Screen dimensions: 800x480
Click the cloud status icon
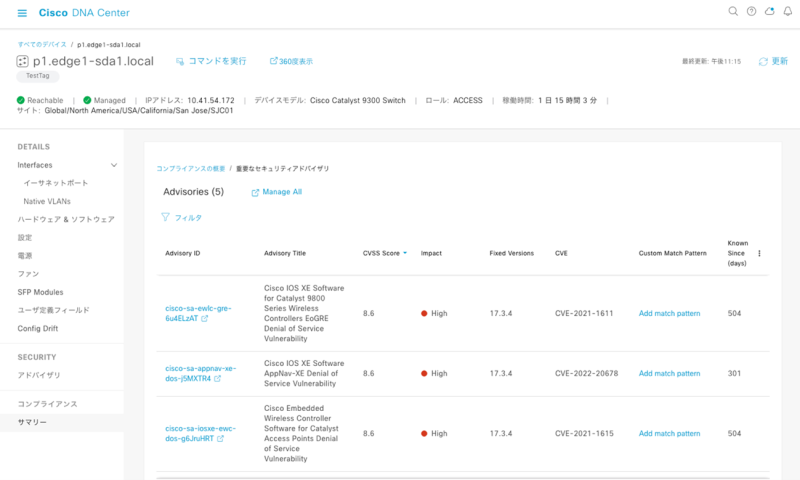pos(769,11)
